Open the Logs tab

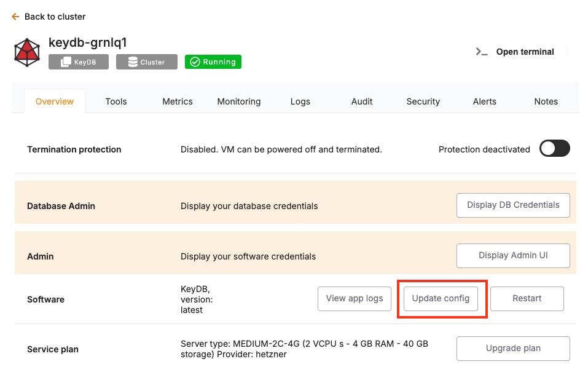(x=300, y=101)
